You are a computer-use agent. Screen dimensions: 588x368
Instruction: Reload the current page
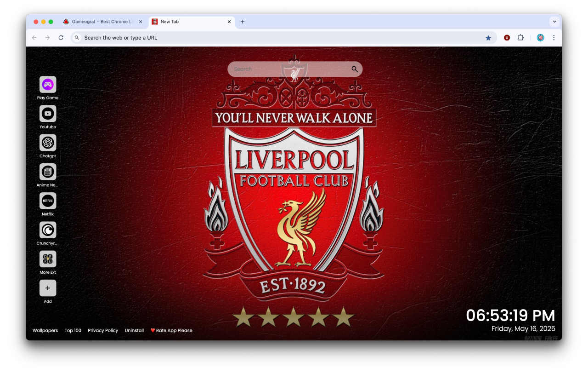pos(61,38)
